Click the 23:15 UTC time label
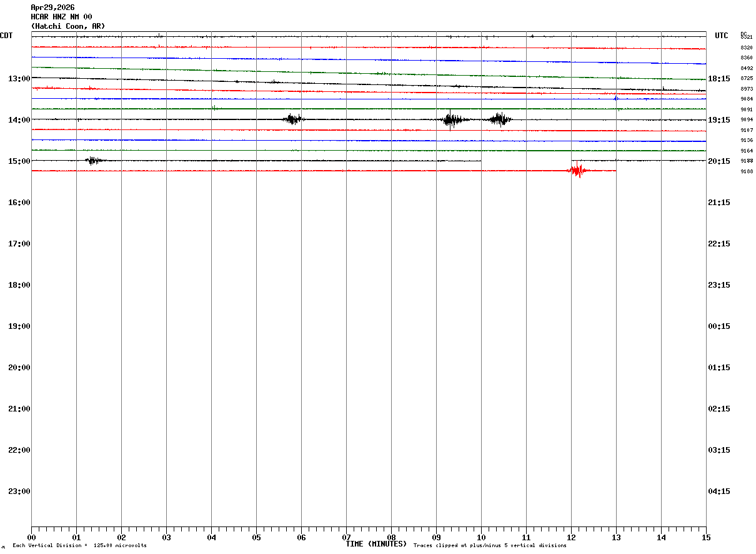This screenshot has width=756, height=554. point(719,285)
